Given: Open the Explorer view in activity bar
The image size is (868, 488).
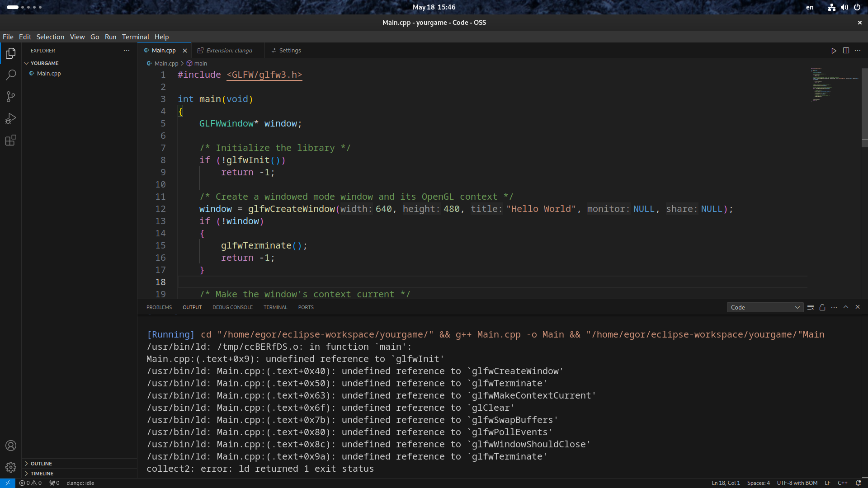Looking at the screenshot, I should coord(11,53).
